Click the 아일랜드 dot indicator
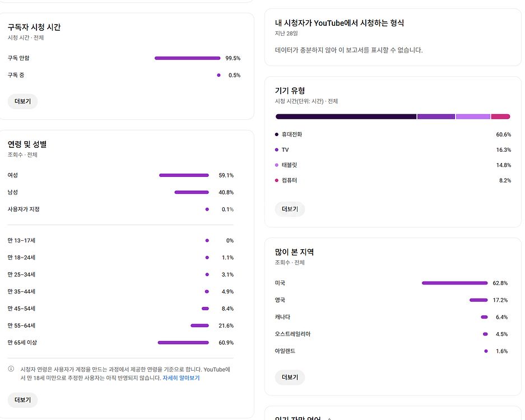 coord(485,351)
